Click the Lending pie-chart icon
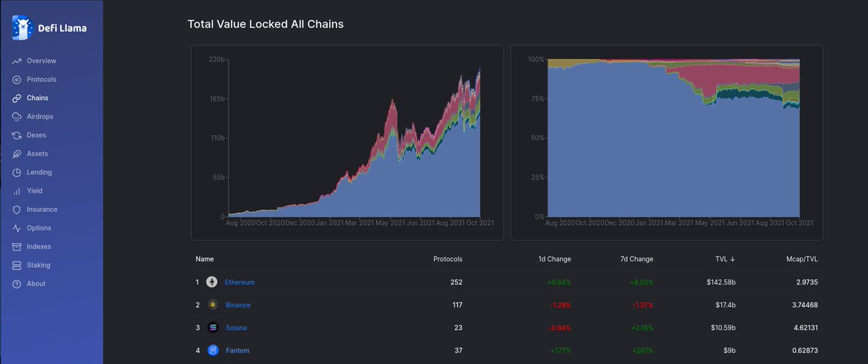 click(x=17, y=172)
